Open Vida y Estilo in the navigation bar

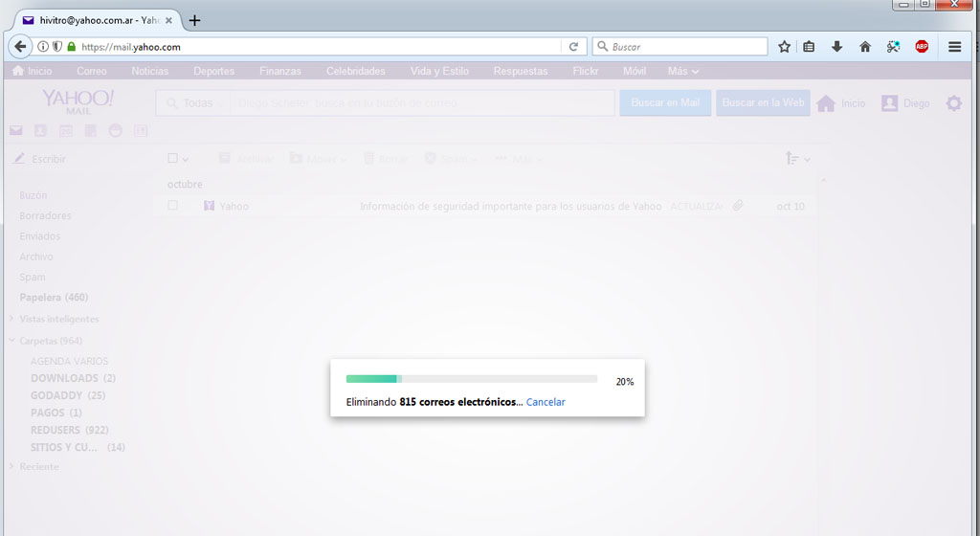pos(439,71)
